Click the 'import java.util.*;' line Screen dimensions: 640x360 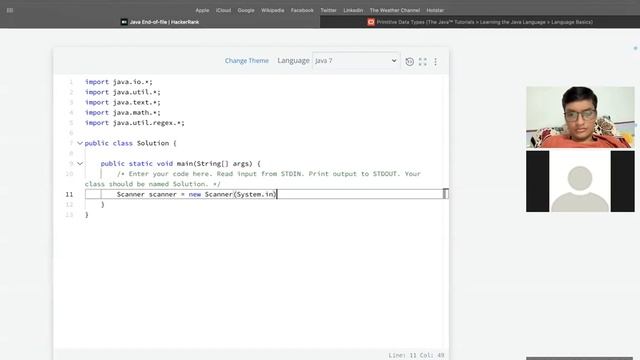[122, 92]
